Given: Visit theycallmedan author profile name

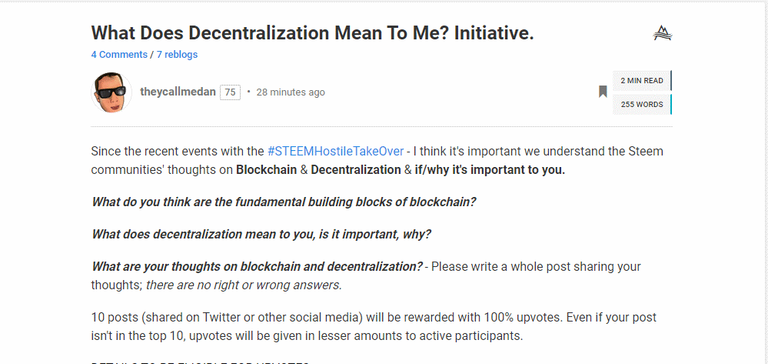Looking at the screenshot, I should 178,92.
